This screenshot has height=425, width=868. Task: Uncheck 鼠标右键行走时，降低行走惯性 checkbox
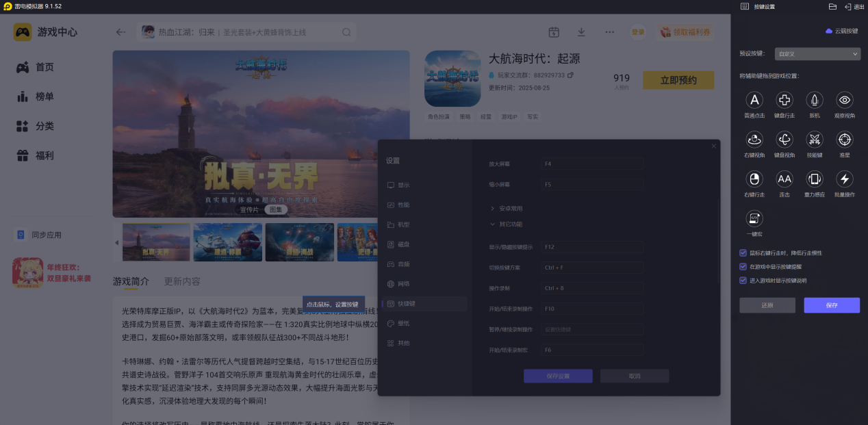tap(743, 253)
